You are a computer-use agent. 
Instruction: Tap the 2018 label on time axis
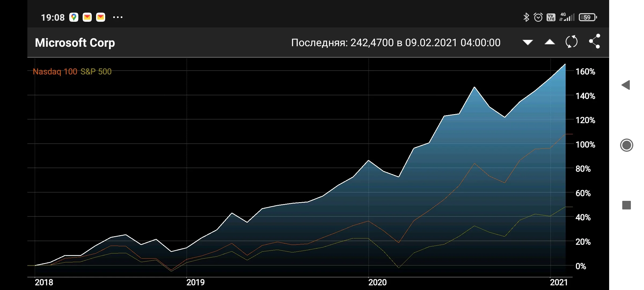point(44,282)
